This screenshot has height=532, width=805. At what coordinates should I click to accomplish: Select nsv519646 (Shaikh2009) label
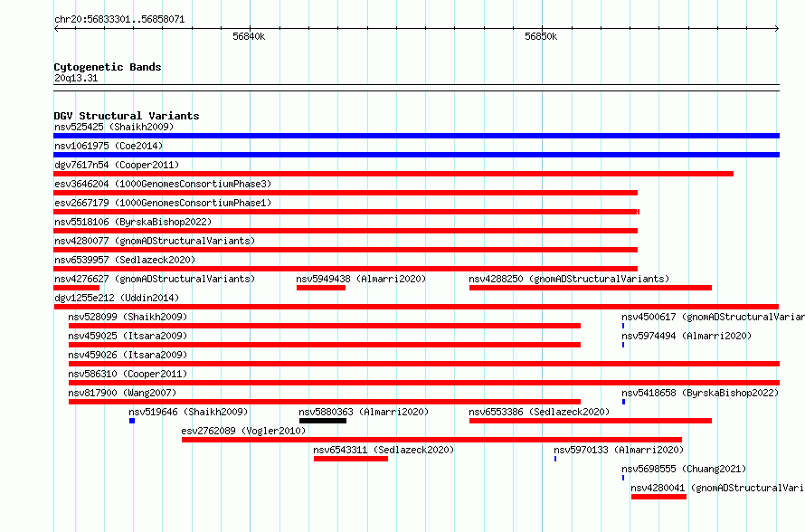(x=188, y=412)
